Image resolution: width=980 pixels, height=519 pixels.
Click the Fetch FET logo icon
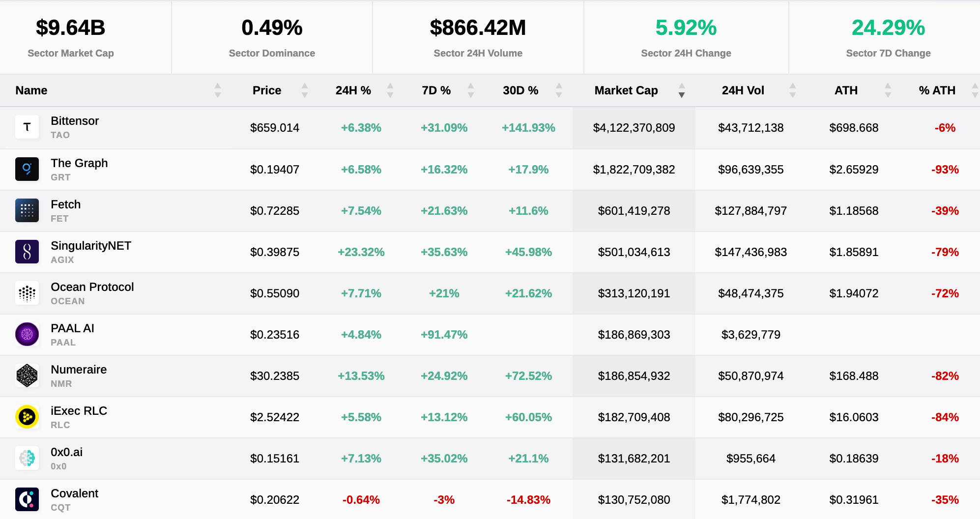[27, 210]
